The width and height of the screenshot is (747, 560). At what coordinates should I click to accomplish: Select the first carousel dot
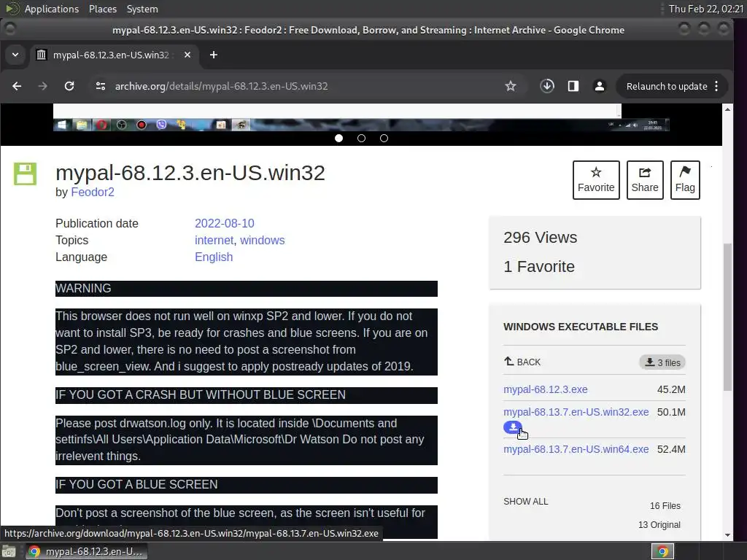[x=338, y=138]
